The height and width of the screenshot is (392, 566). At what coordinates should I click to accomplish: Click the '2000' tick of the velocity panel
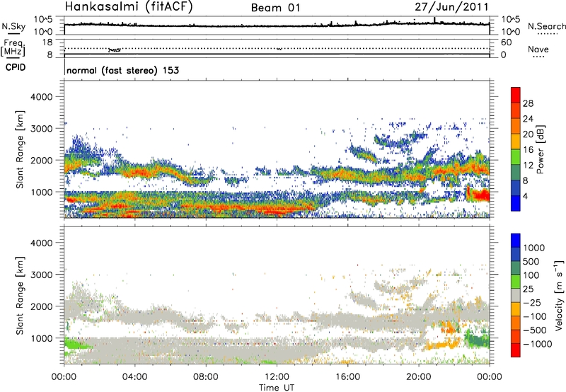click(x=41, y=306)
